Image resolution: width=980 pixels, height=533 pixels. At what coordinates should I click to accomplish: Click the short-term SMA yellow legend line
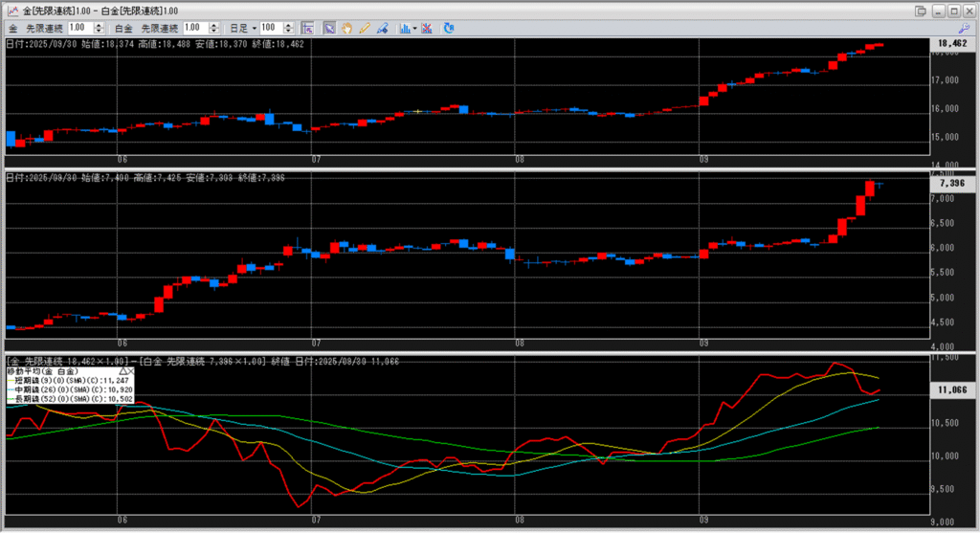pos(11,379)
